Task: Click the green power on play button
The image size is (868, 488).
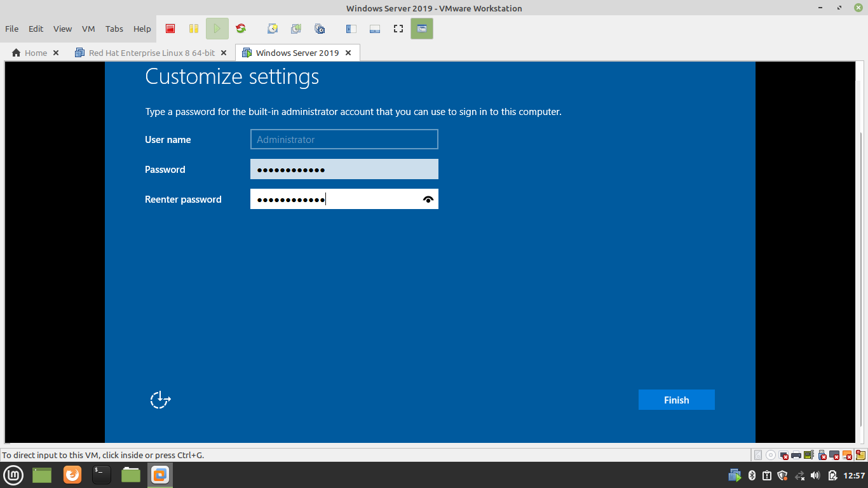Action: (x=217, y=29)
